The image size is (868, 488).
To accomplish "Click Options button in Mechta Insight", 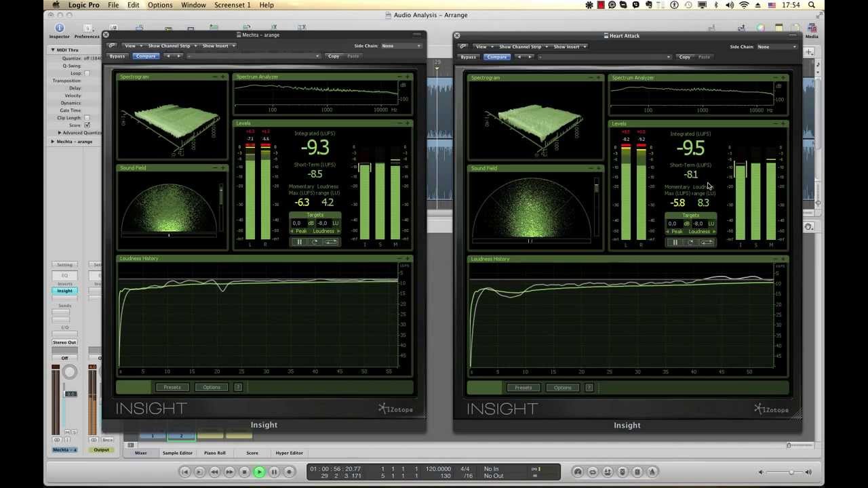I will click(212, 387).
